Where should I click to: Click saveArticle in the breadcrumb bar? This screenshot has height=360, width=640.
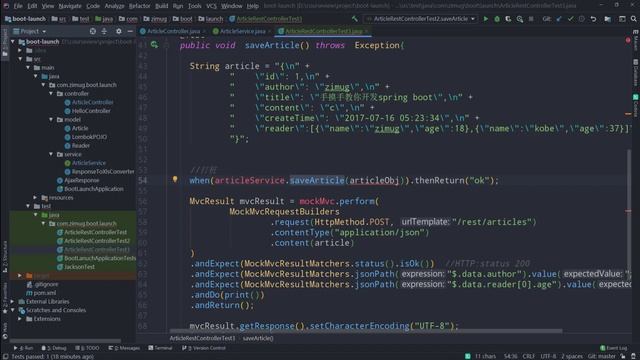click(x=258, y=338)
